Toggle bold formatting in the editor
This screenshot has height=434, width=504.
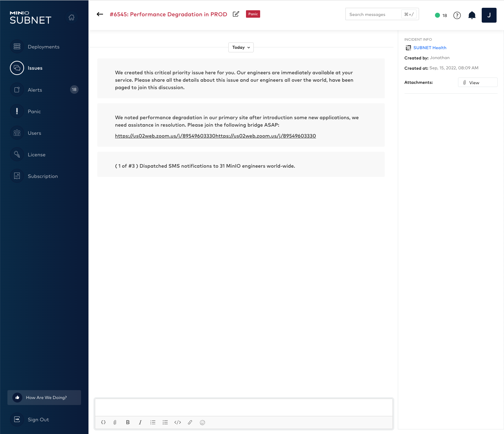pos(128,422)
